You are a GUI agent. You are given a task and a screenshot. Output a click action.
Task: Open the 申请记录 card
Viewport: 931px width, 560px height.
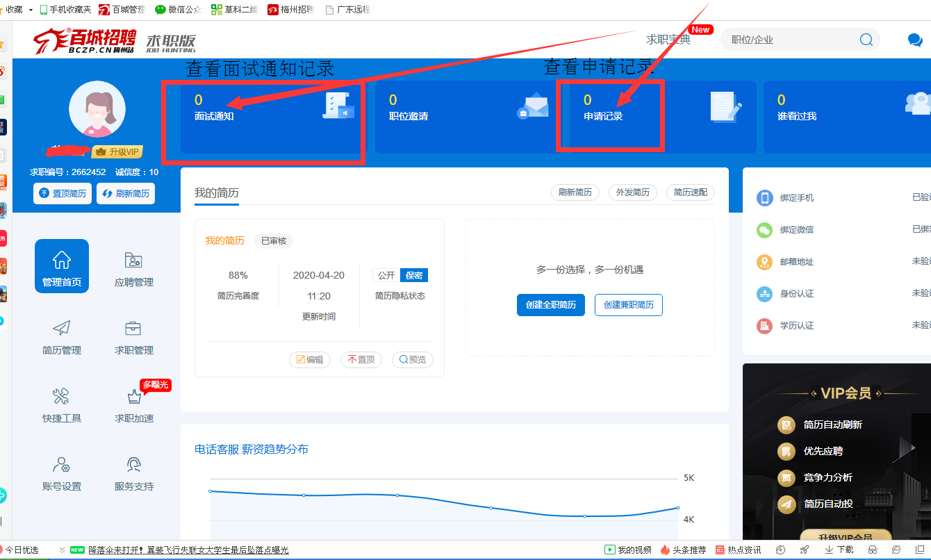pyautogui.click(x=661, y=116)
